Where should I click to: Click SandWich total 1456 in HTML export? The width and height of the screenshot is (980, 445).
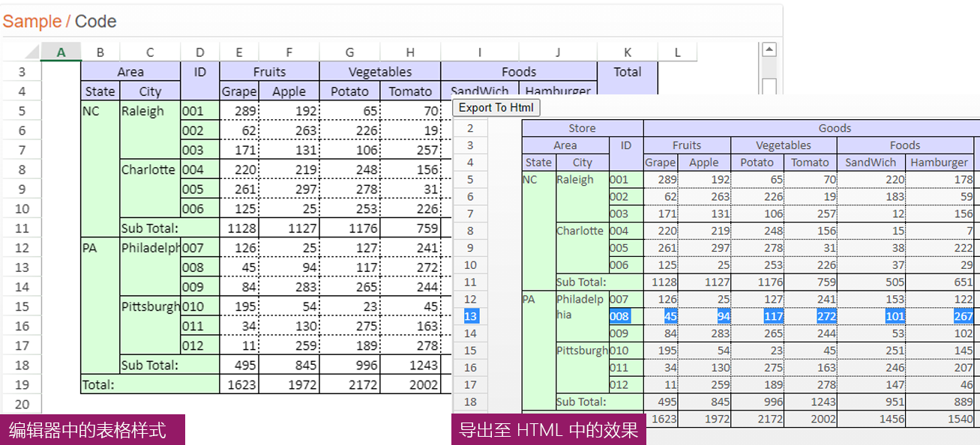pos(871,419)
